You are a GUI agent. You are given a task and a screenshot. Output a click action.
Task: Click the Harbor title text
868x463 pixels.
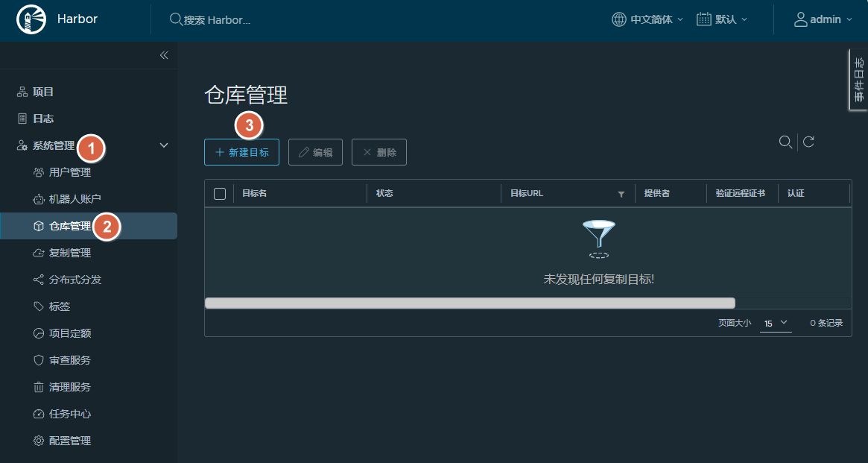tap(77, 19)
